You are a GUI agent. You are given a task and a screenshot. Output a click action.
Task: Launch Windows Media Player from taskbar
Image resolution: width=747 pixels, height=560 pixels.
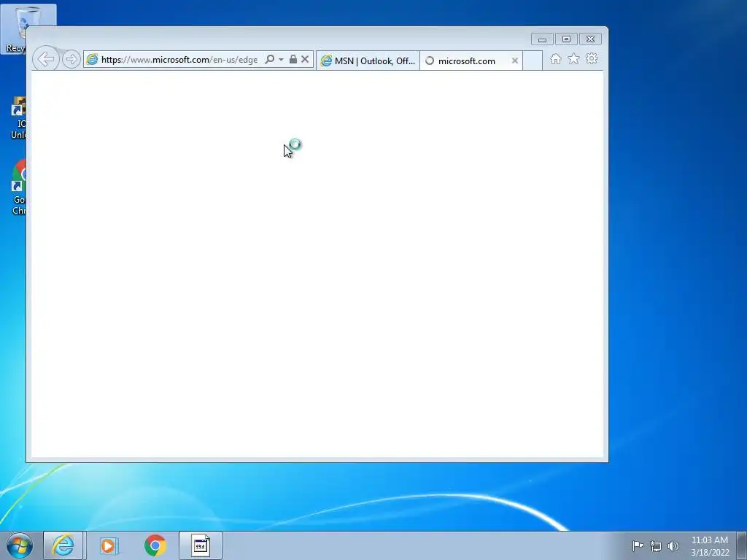click(109, 545)
